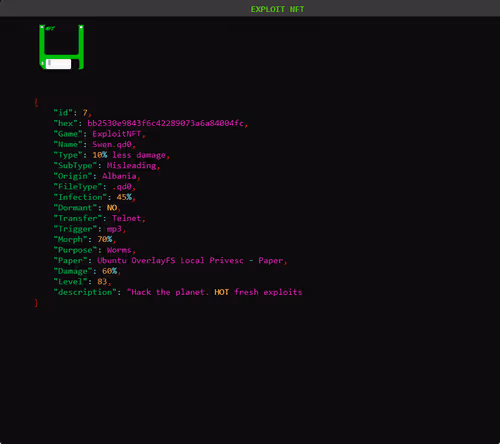Click the Morph value 70%
This screenshot has width=500, height=444.
point(105,239)
